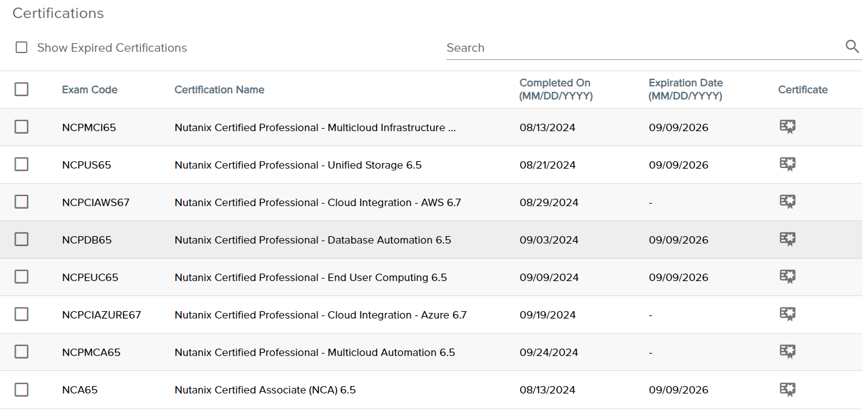Click exam code NCPMCI65

click(89, 127)
